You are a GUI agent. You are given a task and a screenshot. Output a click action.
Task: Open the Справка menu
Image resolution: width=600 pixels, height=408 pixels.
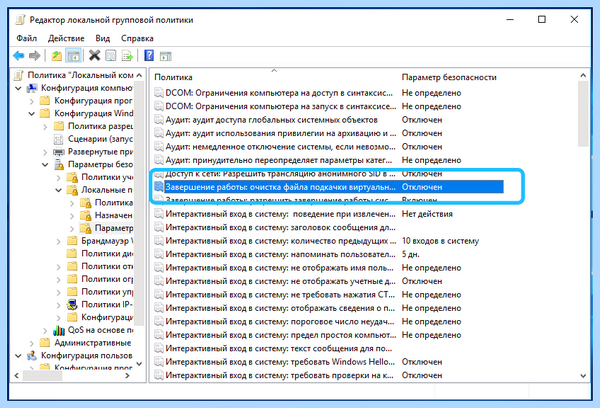click(x=137, y=38)
